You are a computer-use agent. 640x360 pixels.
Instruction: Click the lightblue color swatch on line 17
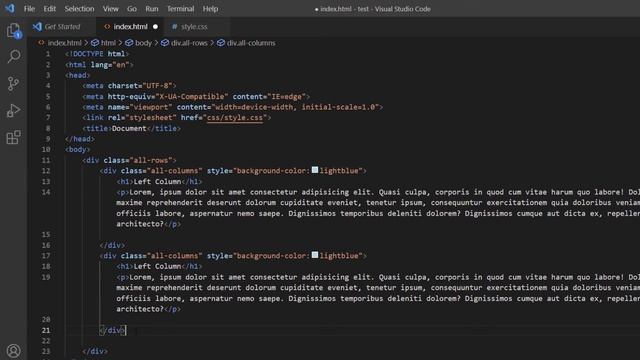tap(315, 255)
